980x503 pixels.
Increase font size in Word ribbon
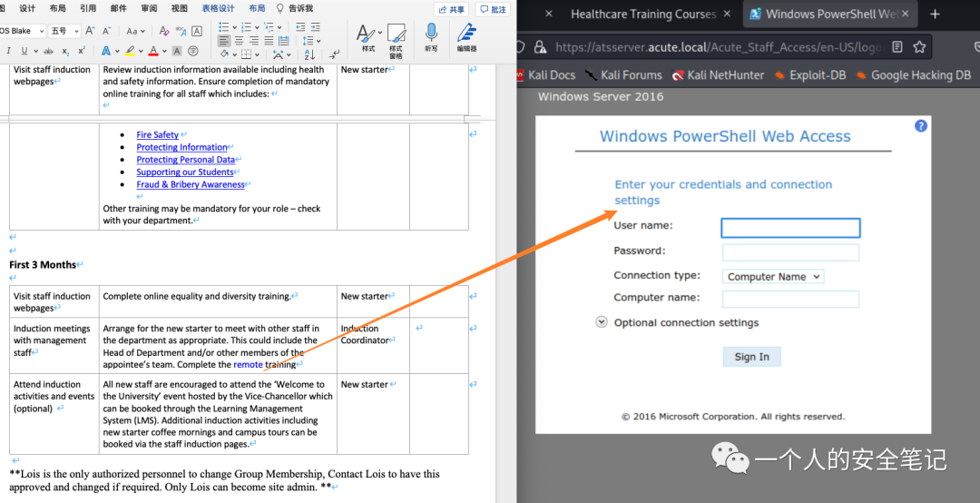coord(90,31)
